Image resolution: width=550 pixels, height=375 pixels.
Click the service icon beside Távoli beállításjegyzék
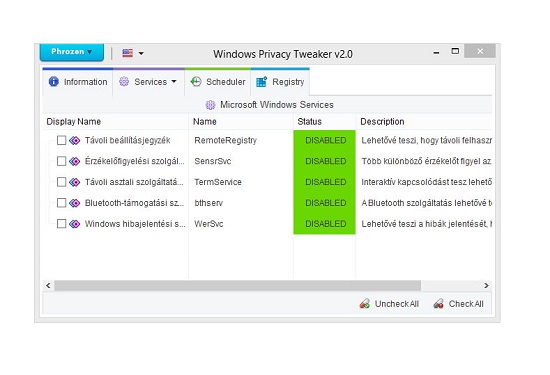click(x=74, y=141)
